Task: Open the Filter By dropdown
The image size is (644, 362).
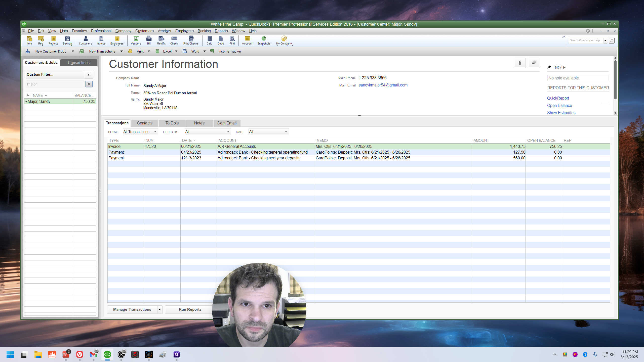Action: [208, 132]
